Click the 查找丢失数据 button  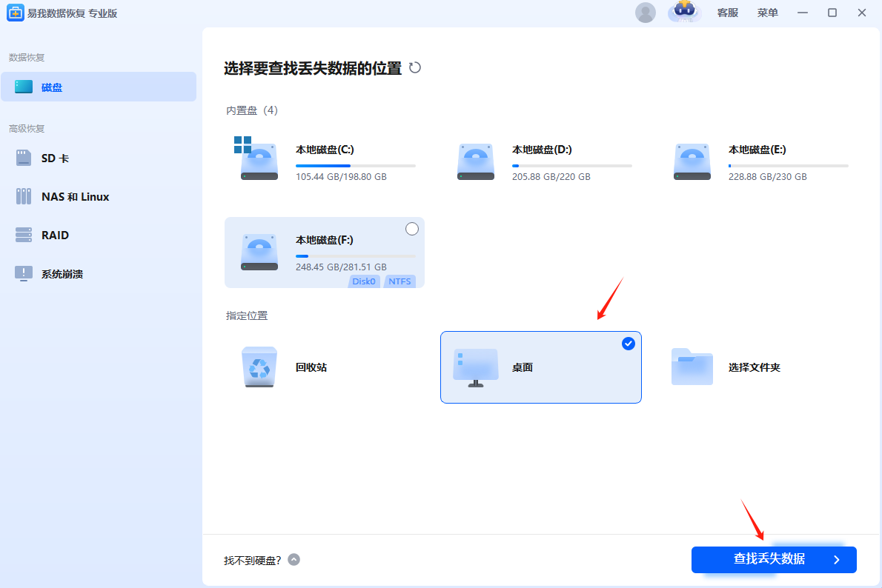click(774, 559)
